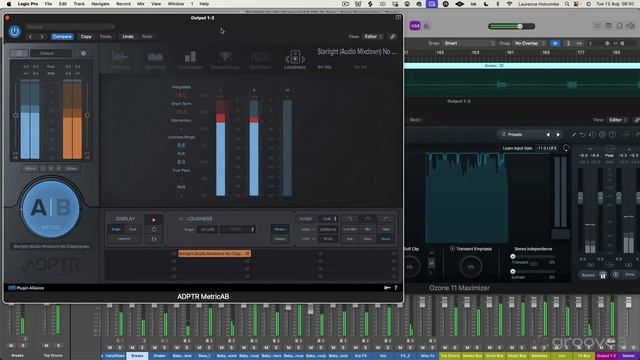Adjust the blue A level fader handle

pyautogui.click(x=16, y=116)
